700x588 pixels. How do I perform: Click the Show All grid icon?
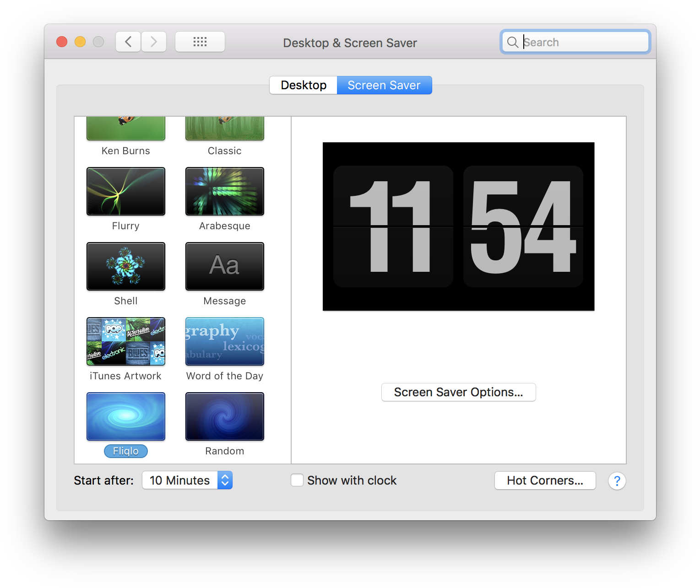pyautogui.click(x=200, y=42)
